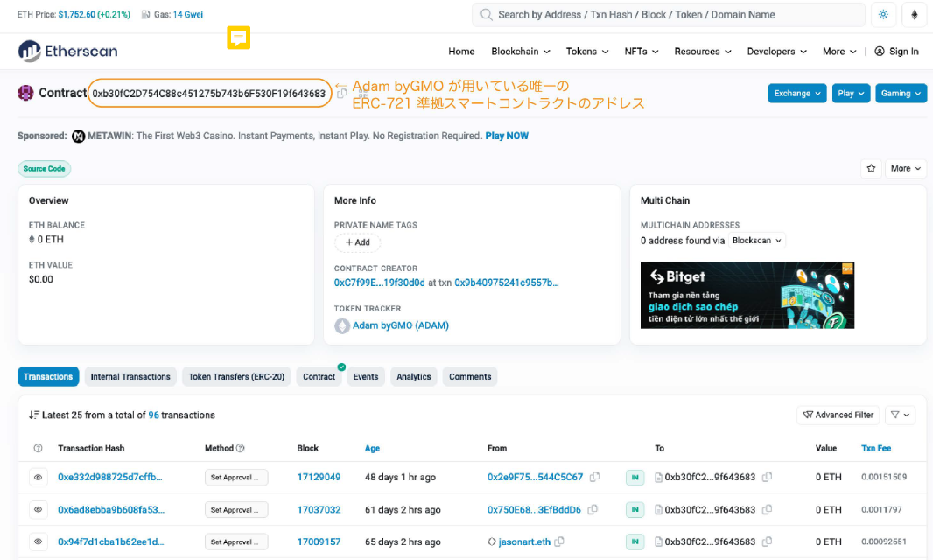Select the Transactions tab
This screenshot has width=933, height=560.
point(48,377)
